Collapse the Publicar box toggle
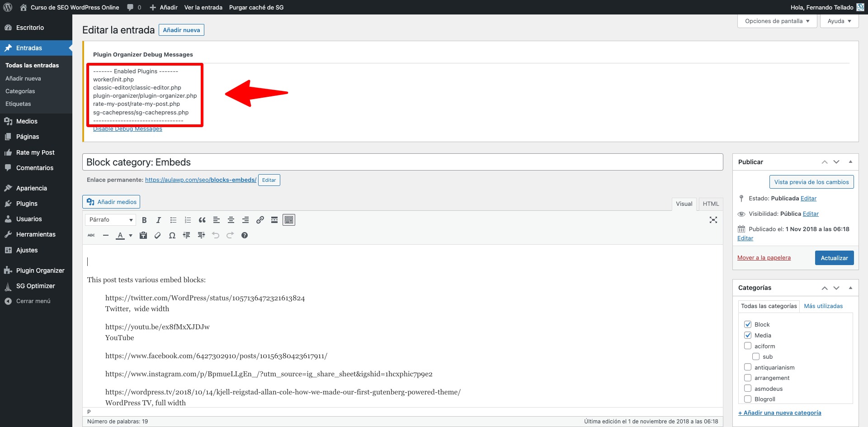The height and width of the screenshot is (427, 868). click(850, 162)
